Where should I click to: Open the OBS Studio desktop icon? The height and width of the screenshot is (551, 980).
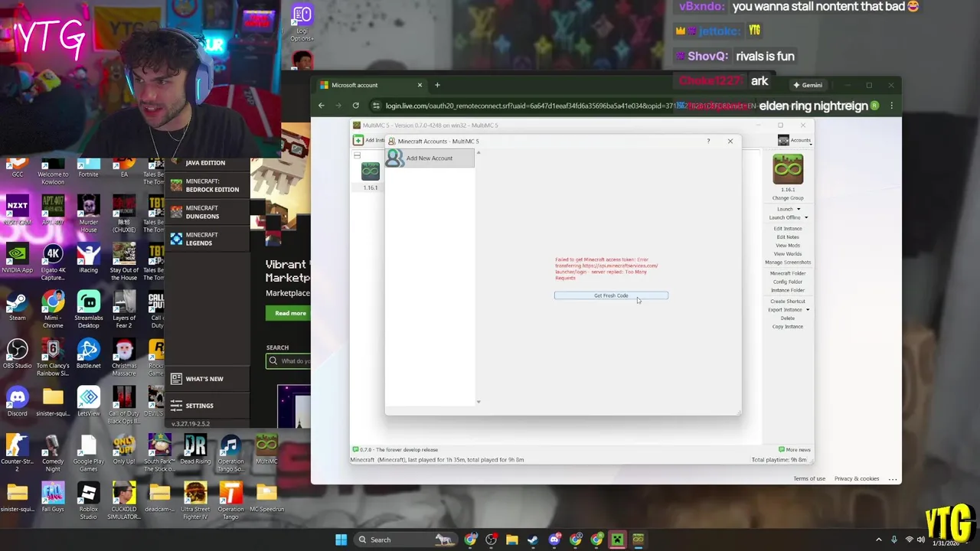[x=18, y=354]
